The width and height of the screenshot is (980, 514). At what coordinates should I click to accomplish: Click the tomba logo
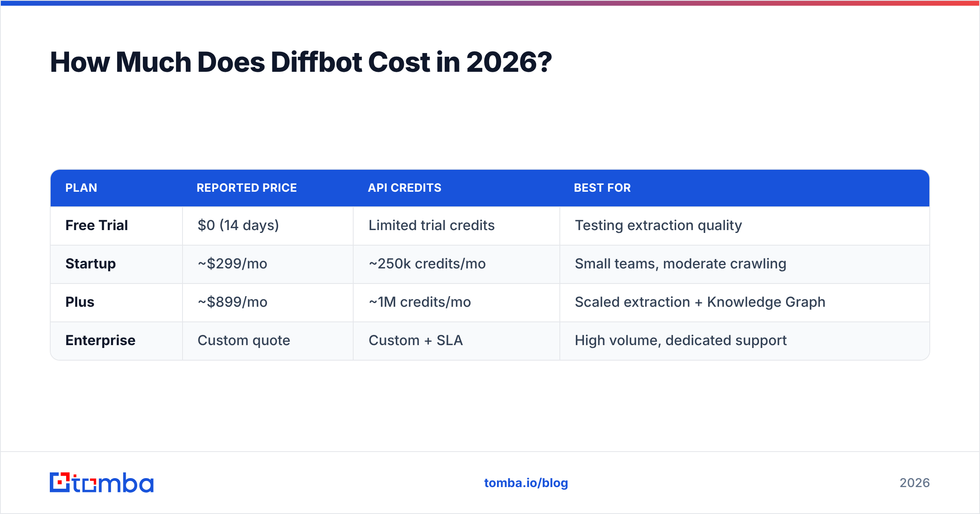102,483
